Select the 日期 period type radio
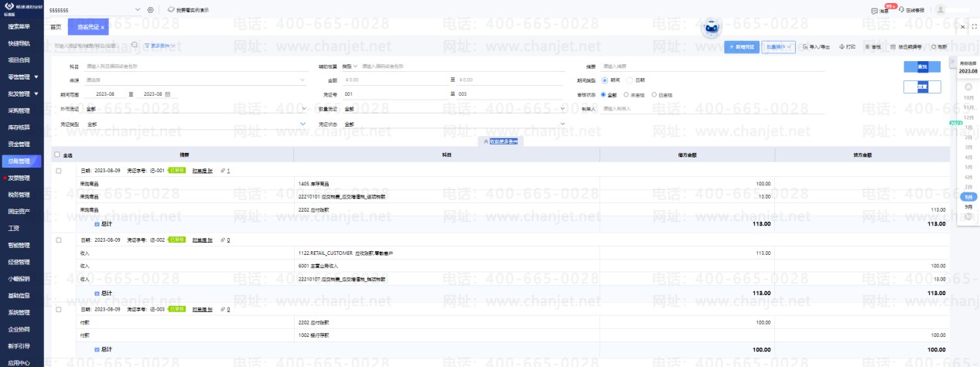Screen dimensions: 980x367 (629, 80)
